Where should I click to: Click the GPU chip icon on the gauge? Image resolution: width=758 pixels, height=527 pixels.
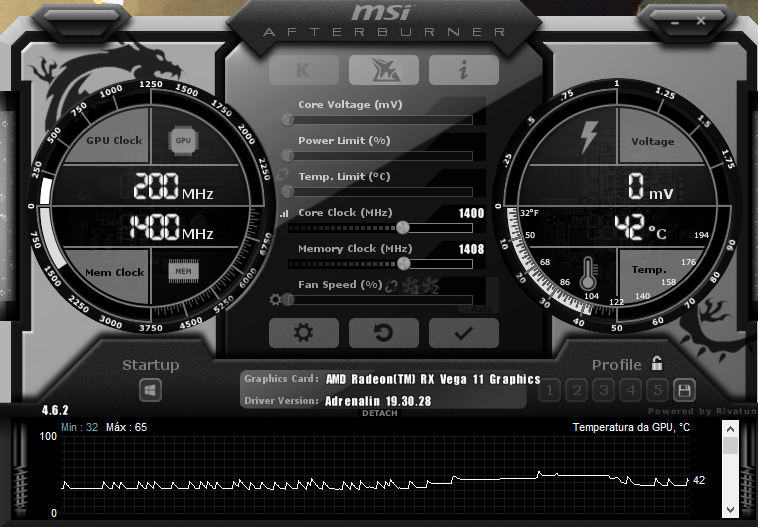183,141
